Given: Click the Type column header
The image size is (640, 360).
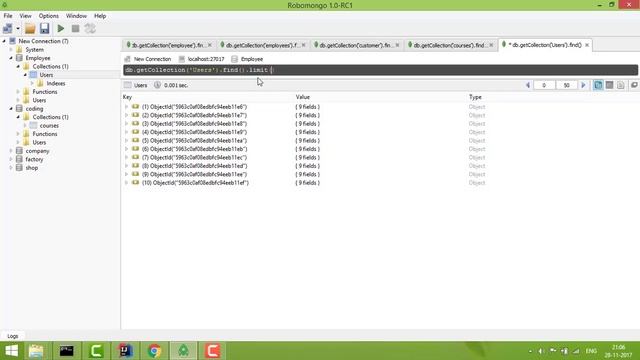Looking at the screenshot, I should click(476, 97).
